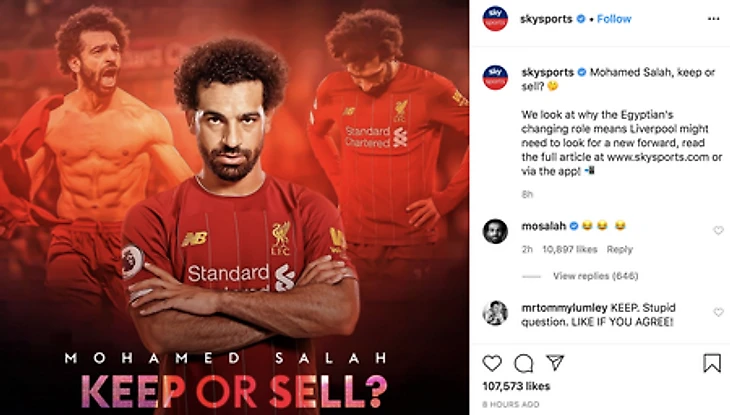Open the mrtommylumley username link
The height and width of the screenshot is (415, 730).
pyautogui.click(x=564, y=308)
